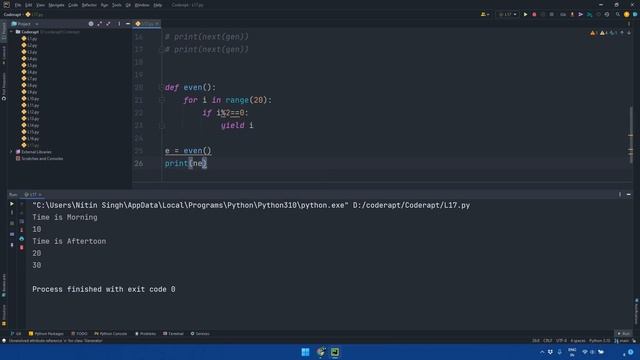The width and height of the screenshot is (640, 360).
Task: Open the Services tool window
Action: (200, 333)
